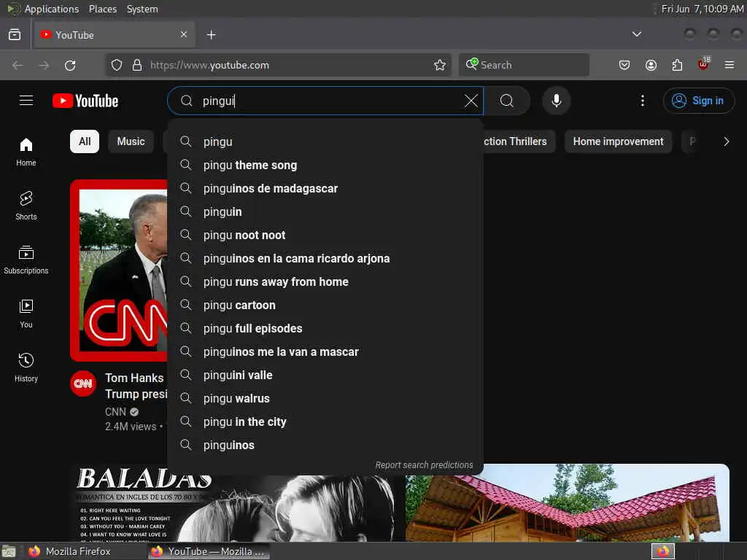Click the panel clock date and time
The height and width of the screenshot is (560, 747).
(703, 9)
